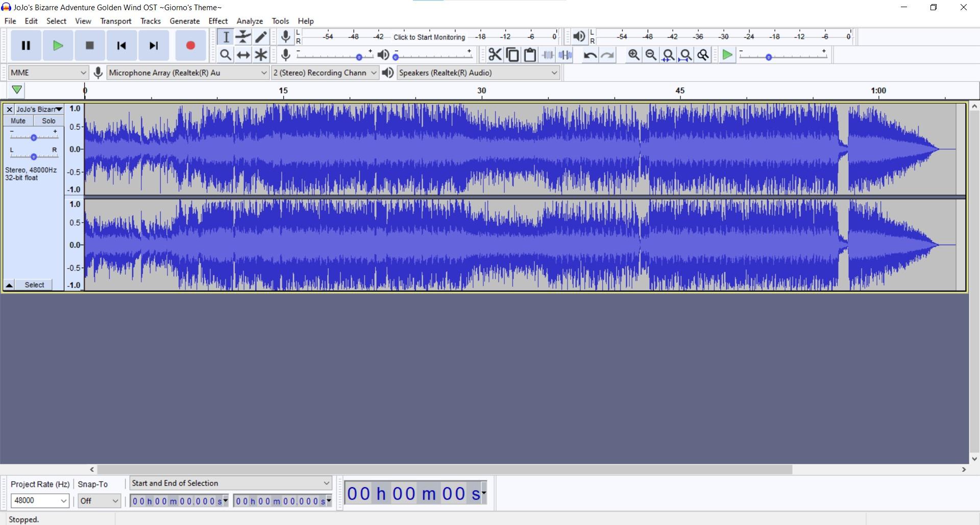The width and height of the screenshot is (980, 525).
Task: Select the Draw (pencil) tool
Action: coord(261,37)
